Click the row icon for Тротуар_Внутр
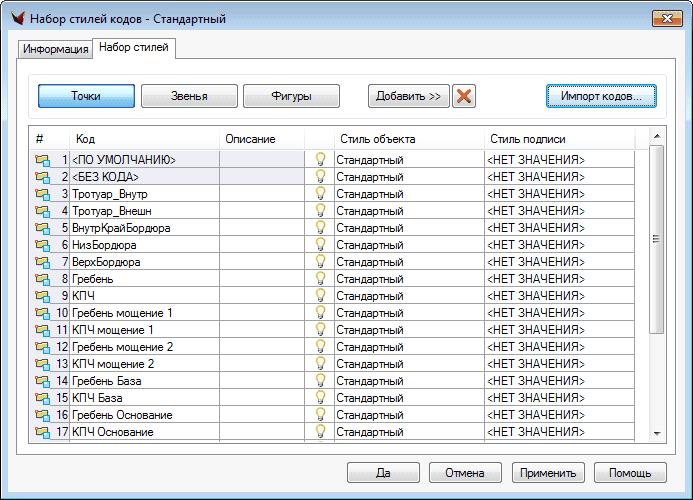Screen dimensions: 693x500 [x=42, y=194]
